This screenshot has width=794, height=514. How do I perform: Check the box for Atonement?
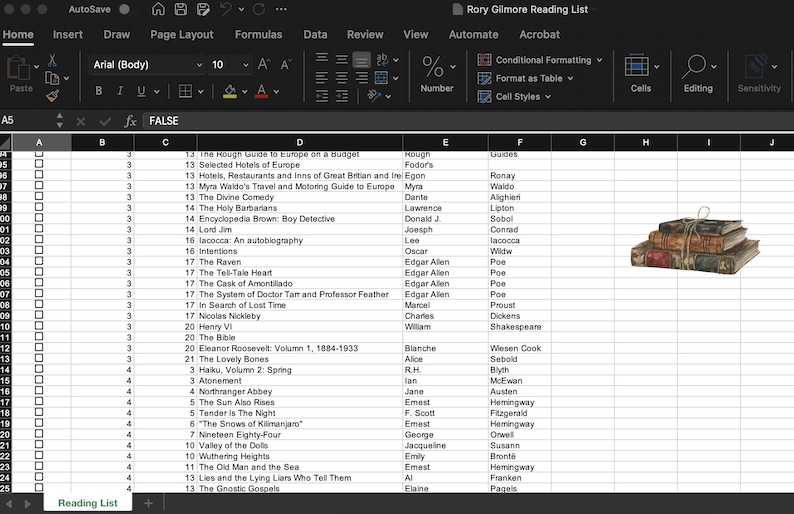(39, 380)
